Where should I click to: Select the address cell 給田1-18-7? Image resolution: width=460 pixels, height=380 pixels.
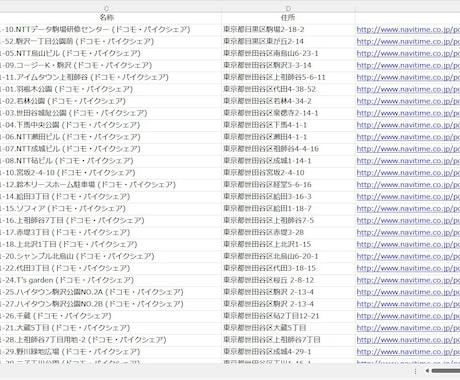pos(288,209)
